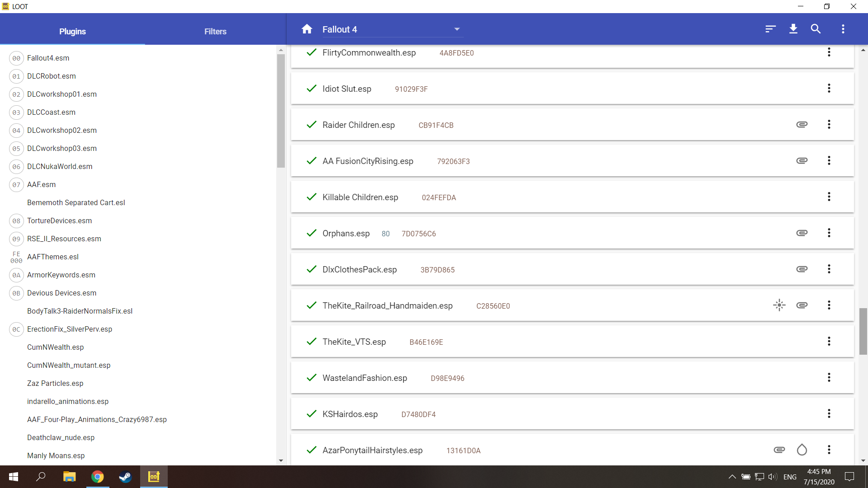Open the menu for TheKite_VTS.esp

click(829, 341)
